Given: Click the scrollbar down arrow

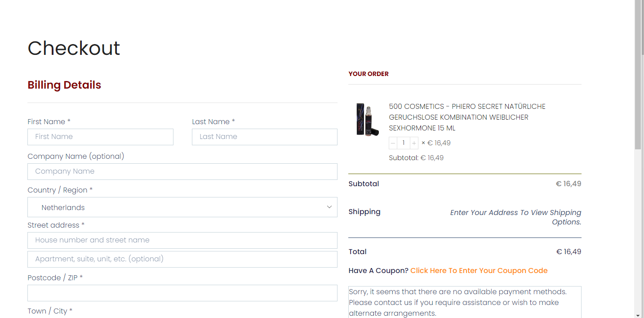Looking at the screenshot, I should (638, 314).
